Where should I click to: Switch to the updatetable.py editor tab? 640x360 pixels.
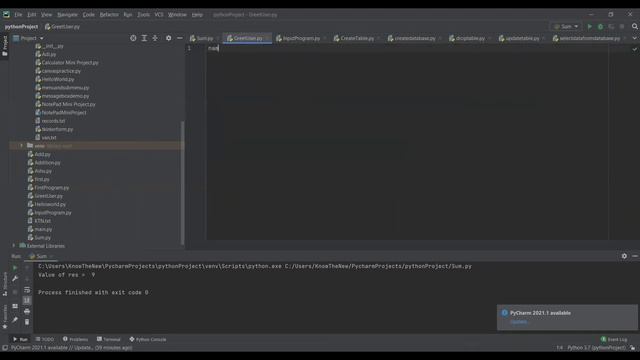point(522,38)
